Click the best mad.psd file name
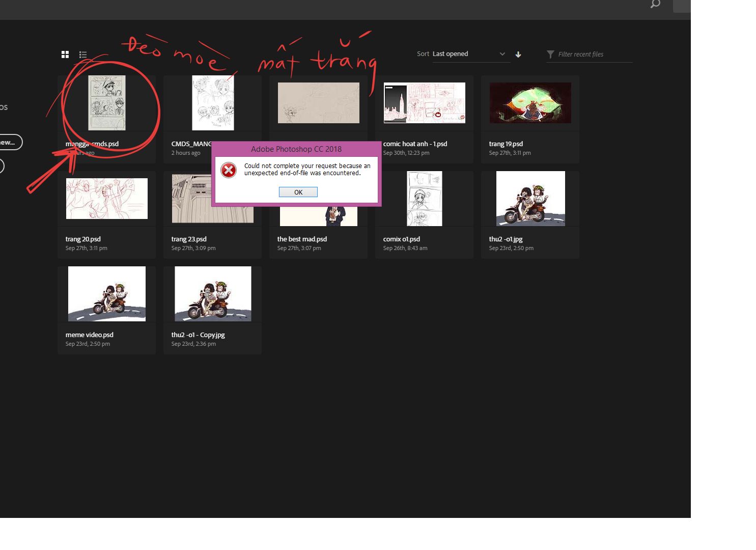 click(x=302, y=239)
